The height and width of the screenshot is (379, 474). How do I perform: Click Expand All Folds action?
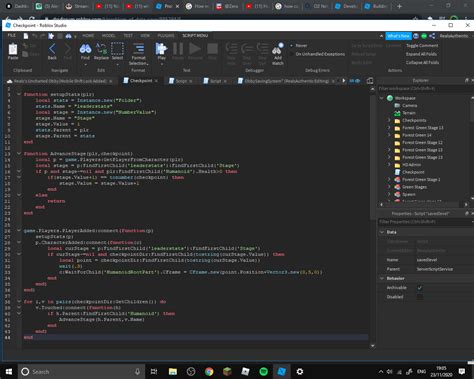421,54
